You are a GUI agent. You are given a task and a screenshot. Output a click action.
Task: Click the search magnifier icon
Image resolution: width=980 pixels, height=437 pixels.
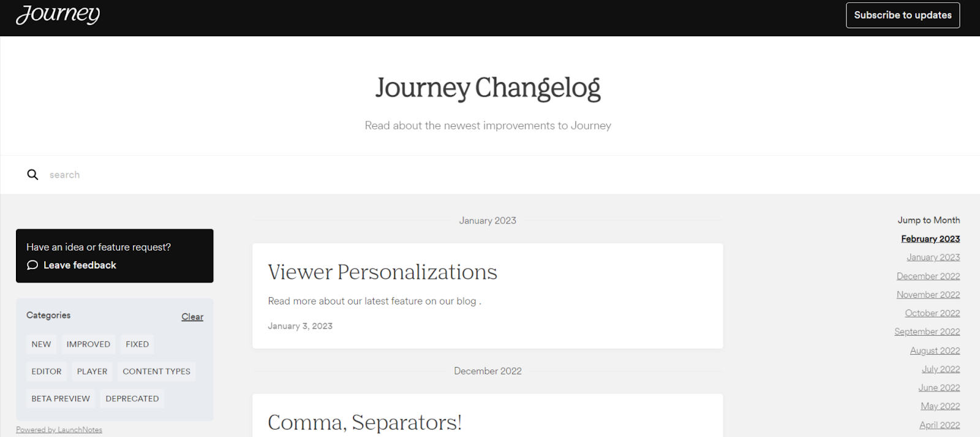(x=32, y=175)
